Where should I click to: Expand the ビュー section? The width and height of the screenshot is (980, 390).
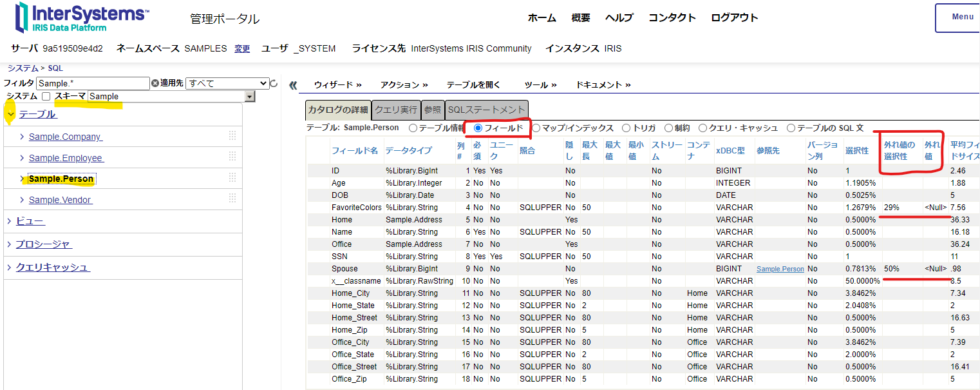click(x=30, y=221)
